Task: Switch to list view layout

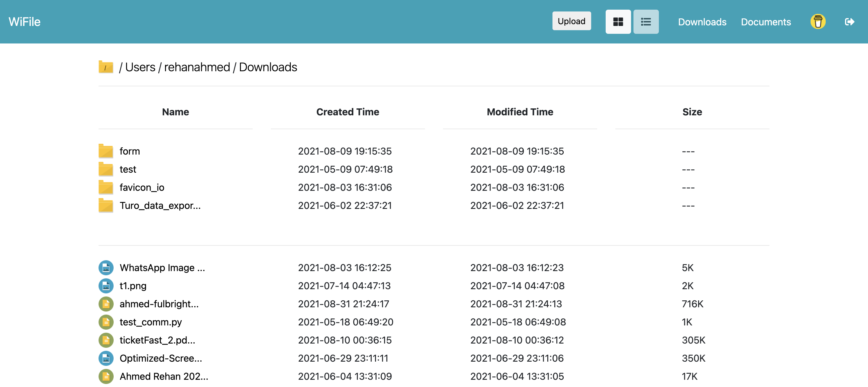Action: (646, 22)
